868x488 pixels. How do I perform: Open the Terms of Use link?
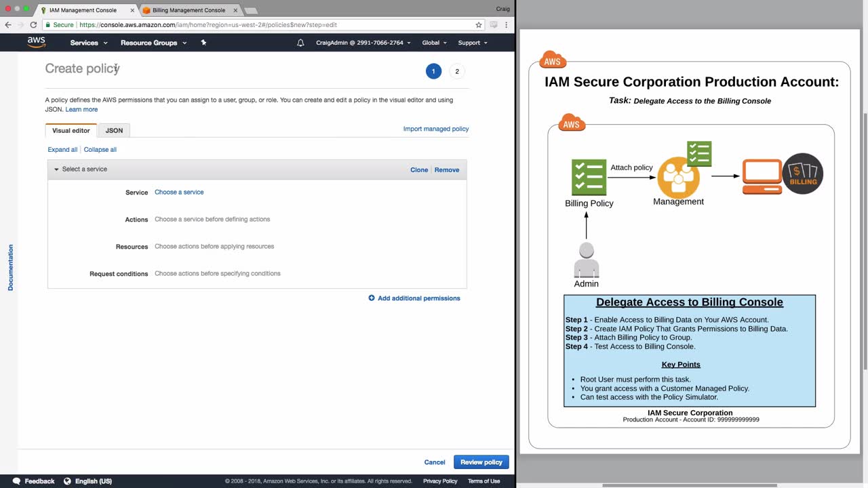(484, 481)
